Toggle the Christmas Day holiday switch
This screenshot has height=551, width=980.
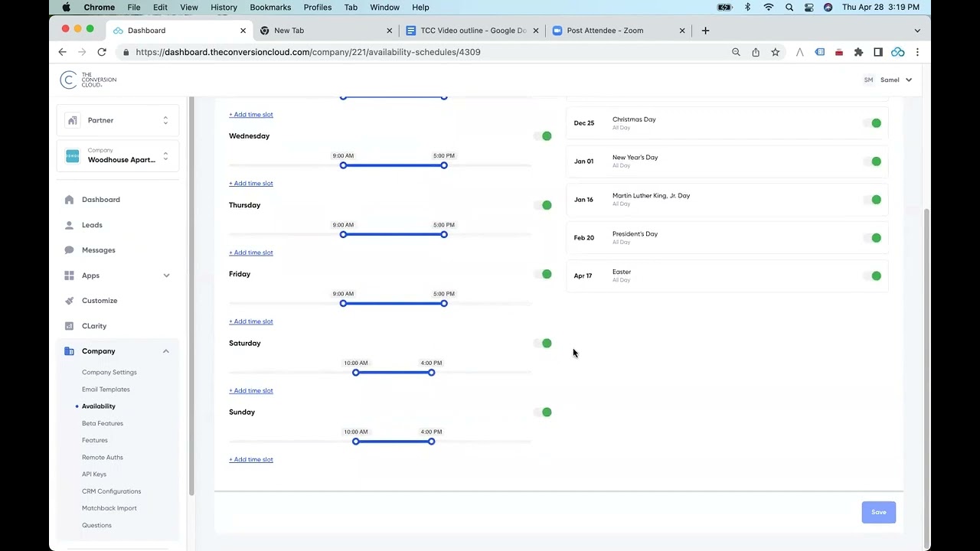coord(872,123)
